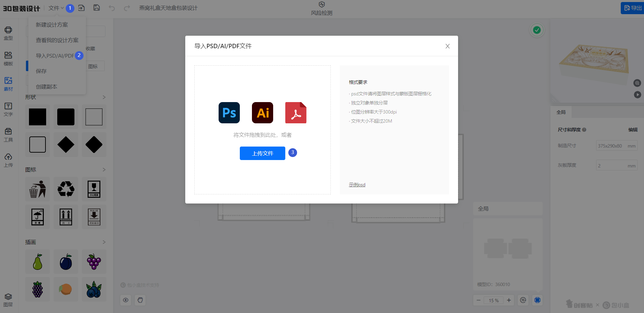Open the 盒型 box type panel
This screenshot has width=644, height=313.
pos(8,33)
